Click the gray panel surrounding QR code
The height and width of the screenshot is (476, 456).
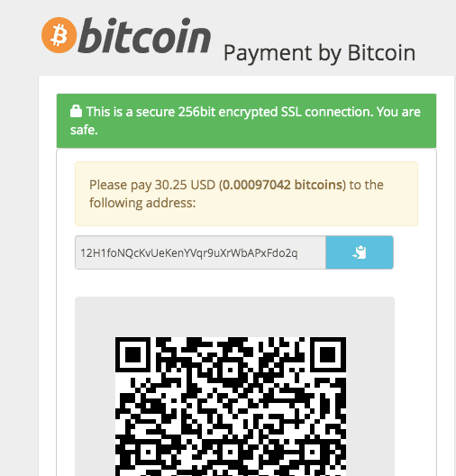[234, 387]
